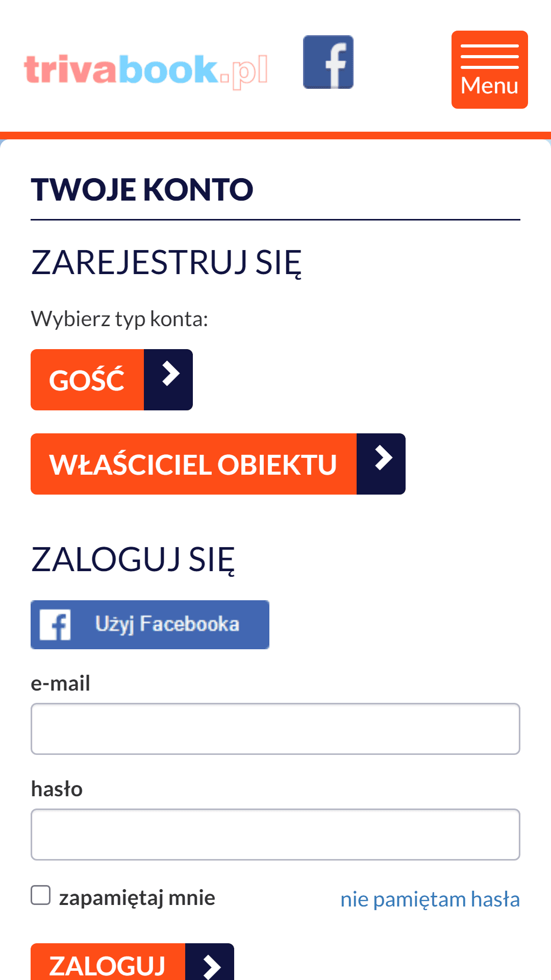Click the e-mail field label
Viewport: 551px width, 980px height.
(x=61, y=683)
